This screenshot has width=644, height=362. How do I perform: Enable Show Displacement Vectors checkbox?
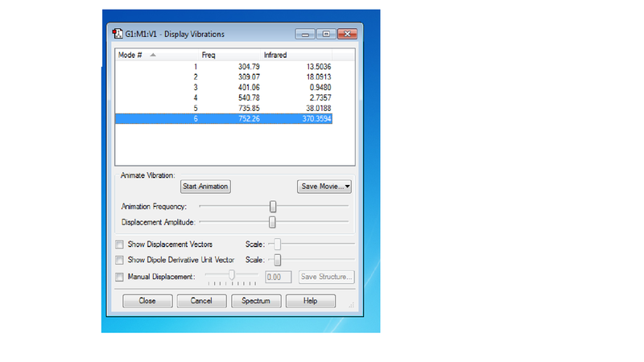point(119,245)
